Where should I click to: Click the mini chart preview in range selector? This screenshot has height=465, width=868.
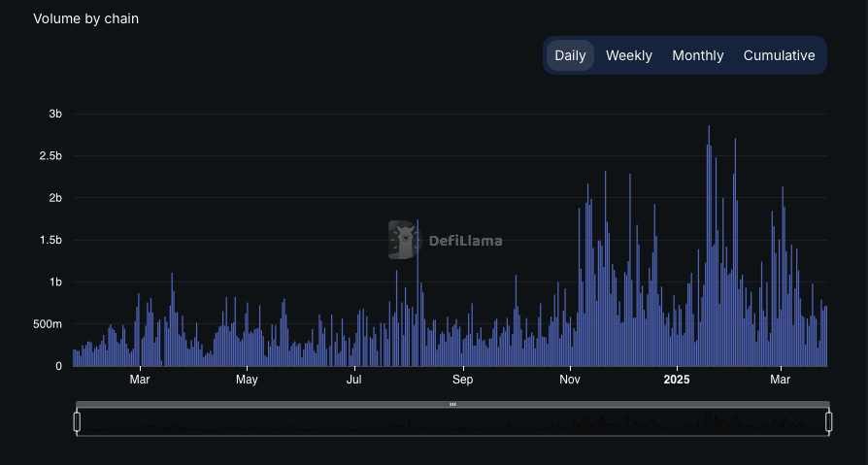pos(452,422)
